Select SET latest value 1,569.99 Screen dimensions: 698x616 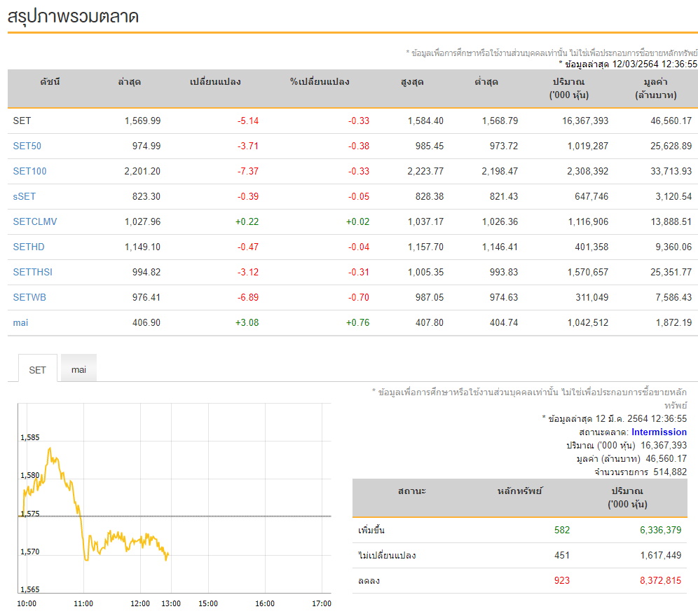(x=142, y=121)
